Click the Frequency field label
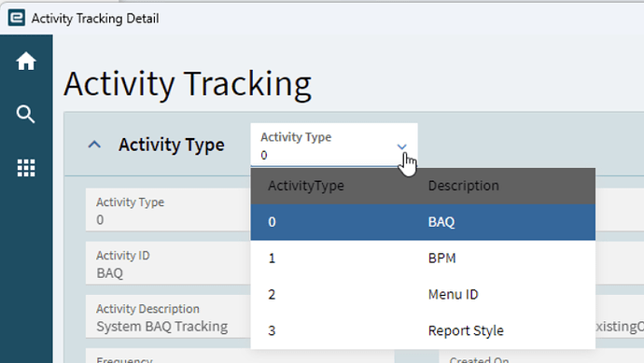644x363 pixels. [x=124, y=359]
